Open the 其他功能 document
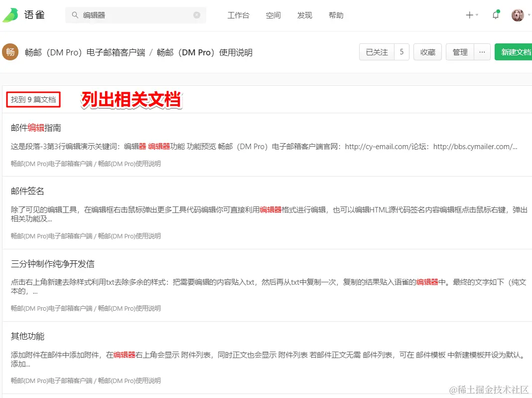The image size is (532, 398). tap(27, 336)
